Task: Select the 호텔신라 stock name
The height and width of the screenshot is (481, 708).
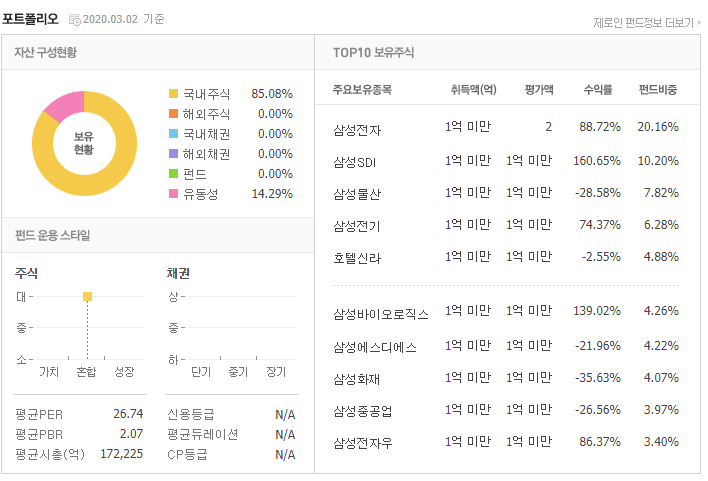Action: 357,259
